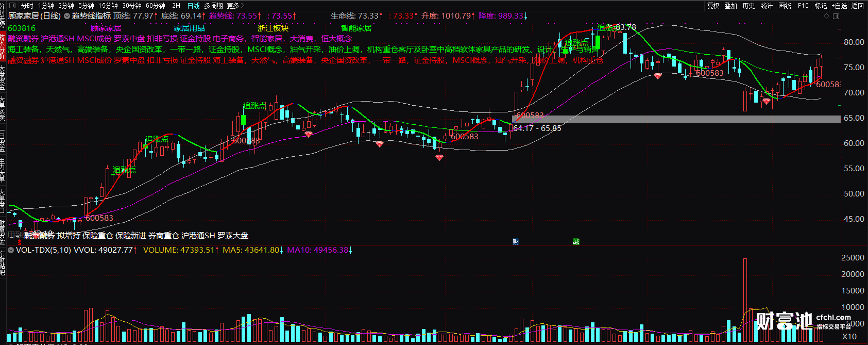Click the 叠加 overlay button
Image resolution: width=868 pixels, height=345 pixels.
pos(731,6)
